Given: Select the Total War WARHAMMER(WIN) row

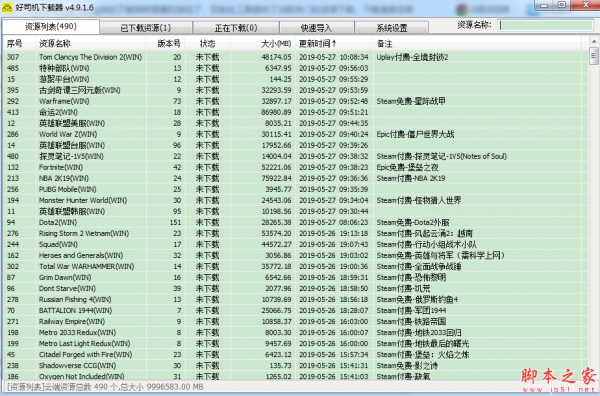Looking at the screenshot, I should tap(295, 266).
